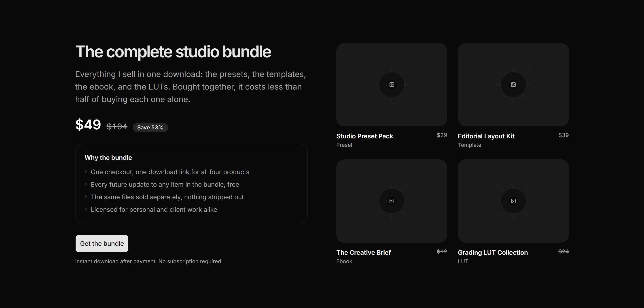This screenshot has height=308, width=644.
Task: Open the Grading LUT Collection image placeholder icon
Action: (x=513, y=201)
